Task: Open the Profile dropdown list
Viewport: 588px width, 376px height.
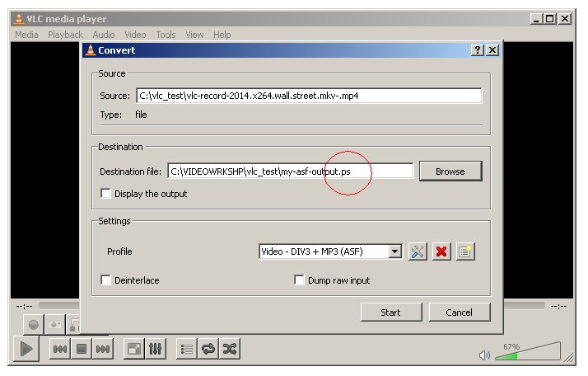Action: [x=394, y=251]
